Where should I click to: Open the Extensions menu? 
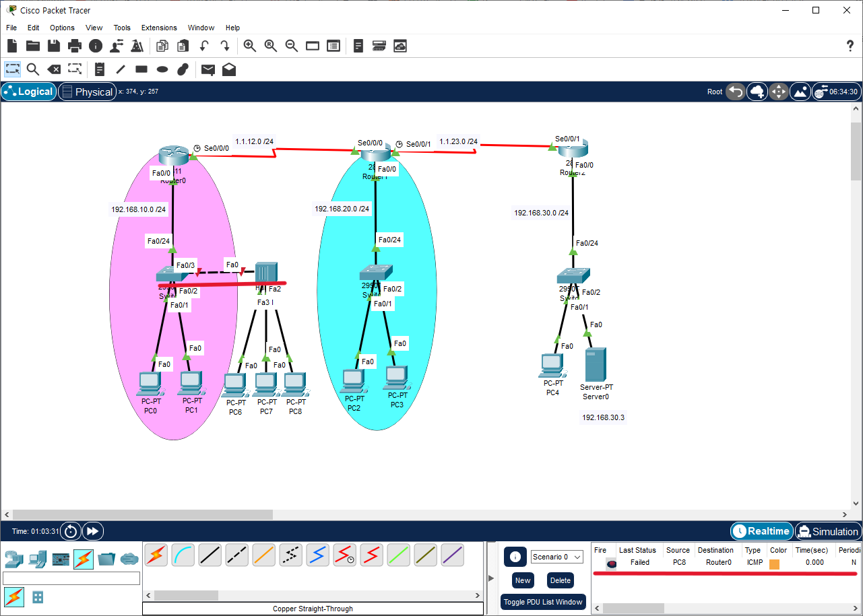tap(159, 28)
